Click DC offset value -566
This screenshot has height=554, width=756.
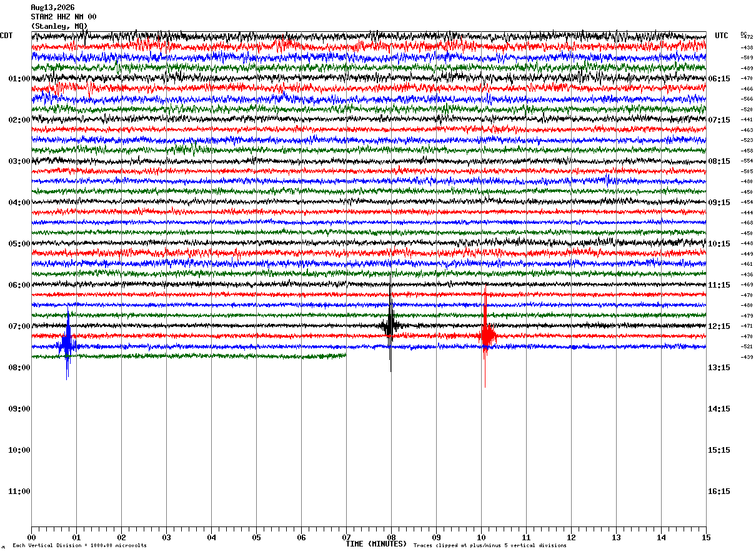point(747,99)
